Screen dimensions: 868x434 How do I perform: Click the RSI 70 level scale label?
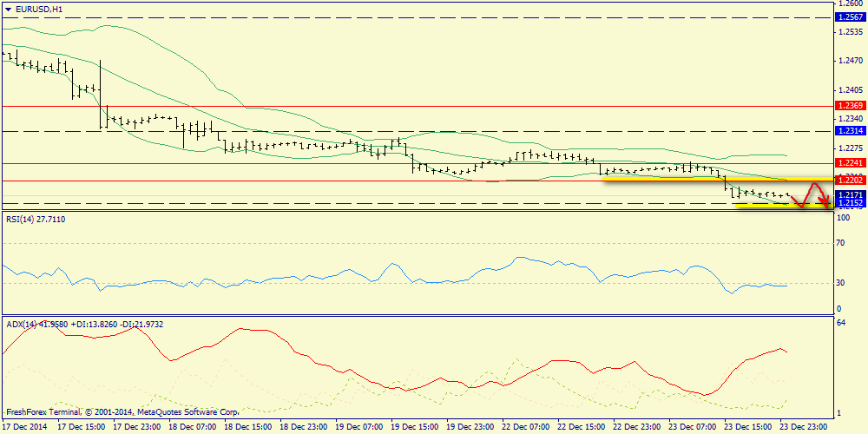(840, 244)
